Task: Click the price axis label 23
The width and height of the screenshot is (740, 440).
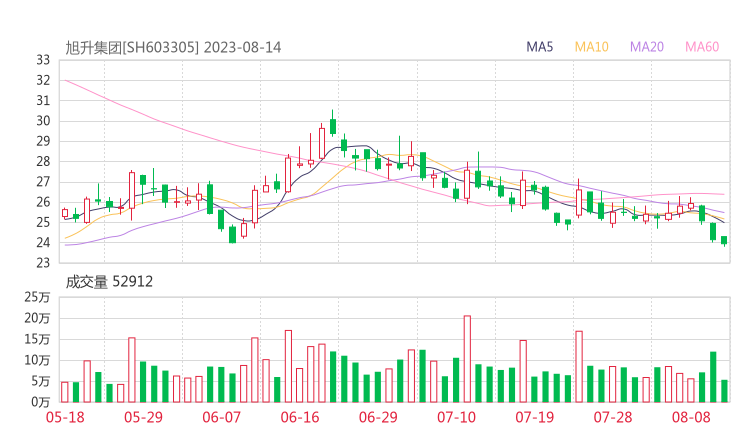Action: click(x=43, y=262)
